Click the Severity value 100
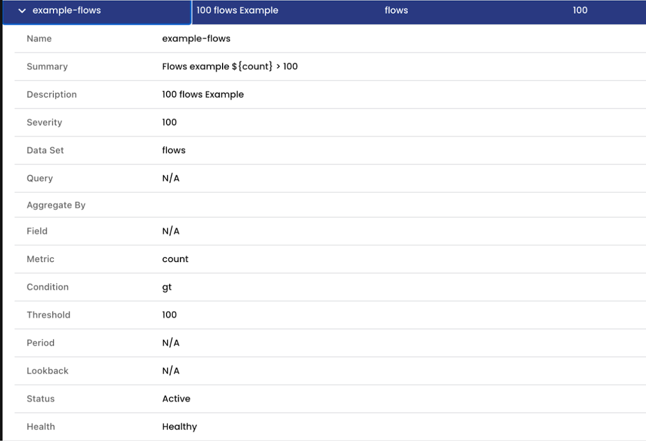This screenshot has width=646, height=445. click(x=169, y=123)
